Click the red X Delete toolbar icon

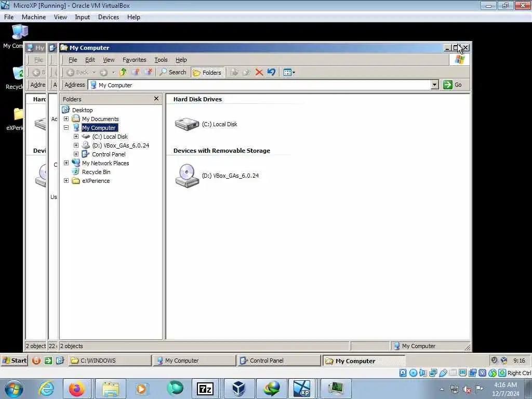tap(259, 72)
